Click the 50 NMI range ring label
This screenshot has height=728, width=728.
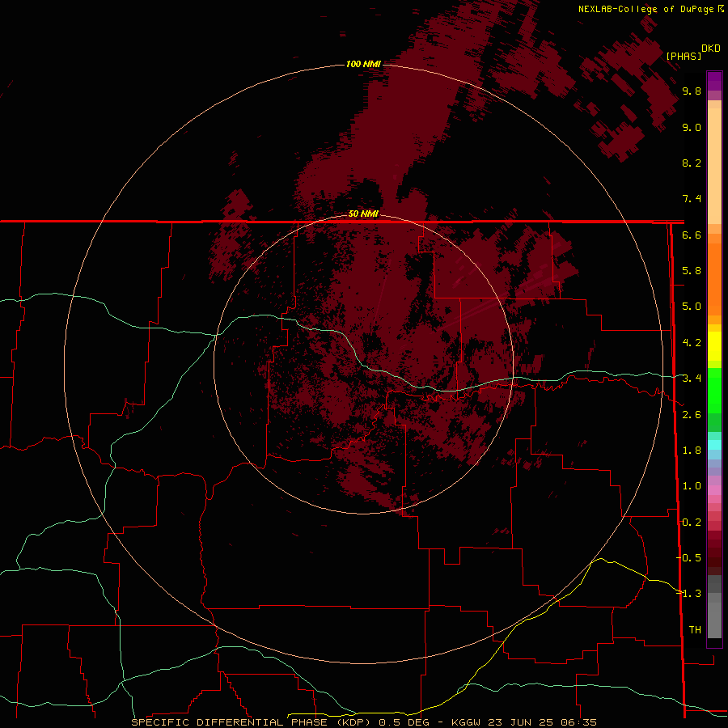point(363,214)
